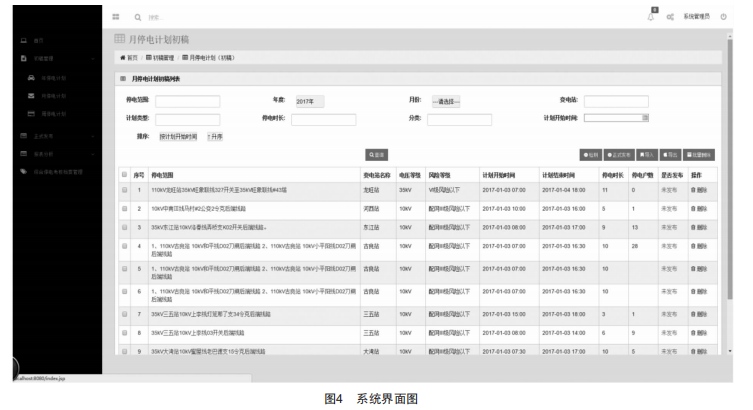Tick the checkbox for row 2

click(125, 208)
